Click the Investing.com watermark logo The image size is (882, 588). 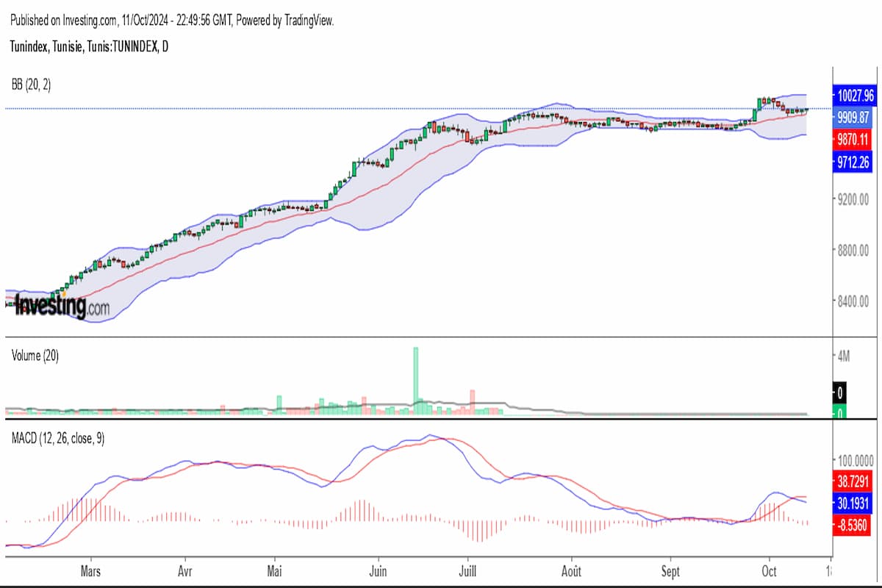point(62,306)
